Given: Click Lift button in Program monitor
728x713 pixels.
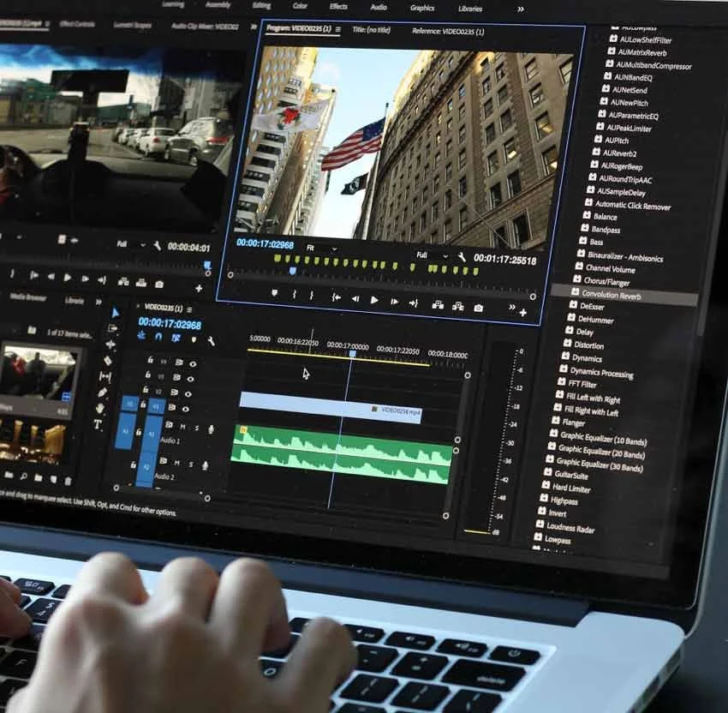Looking at the screenshot, I should pos(438,305).
